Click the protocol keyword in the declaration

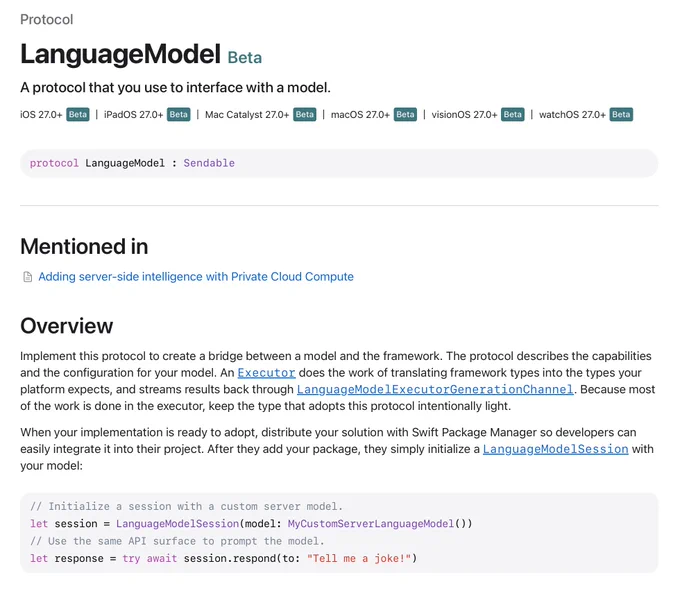pos(54,163)
